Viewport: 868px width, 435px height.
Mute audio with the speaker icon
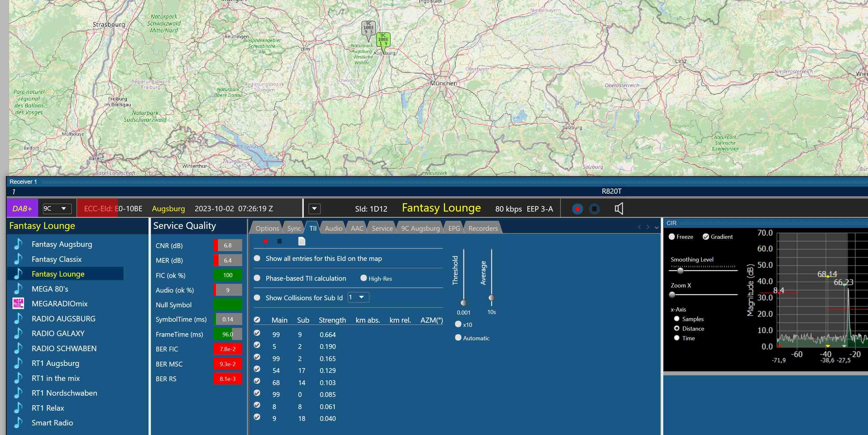point(619,209)
